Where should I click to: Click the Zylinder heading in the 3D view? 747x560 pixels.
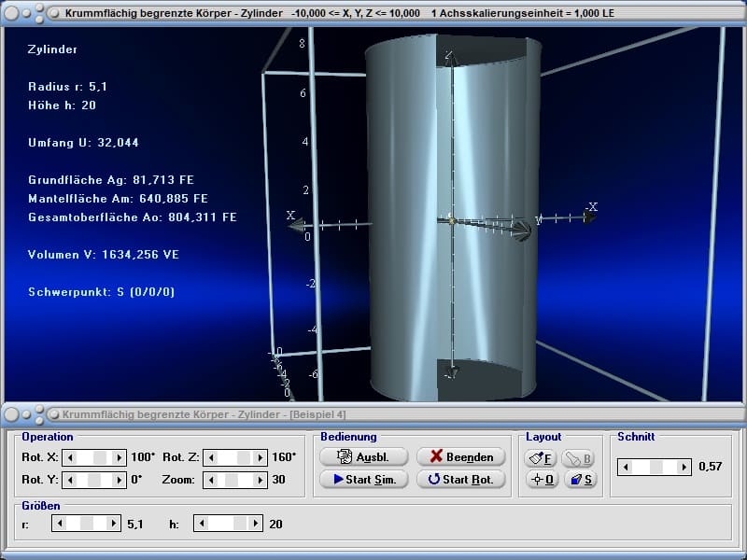point(52,49)
